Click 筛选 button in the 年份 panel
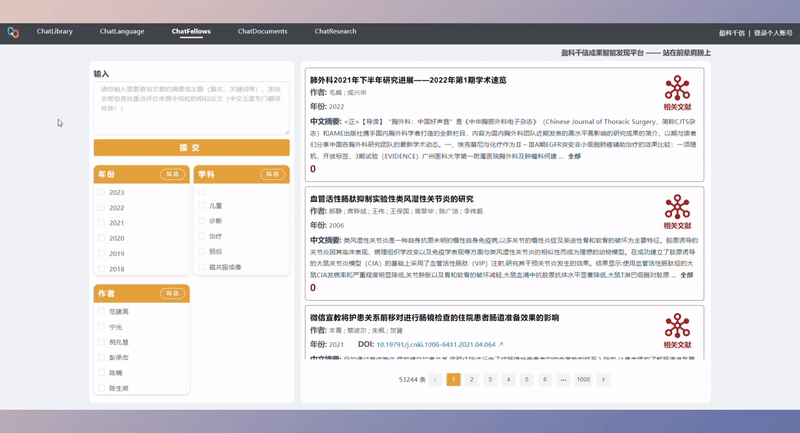The image size is (800, 433). 173,174
